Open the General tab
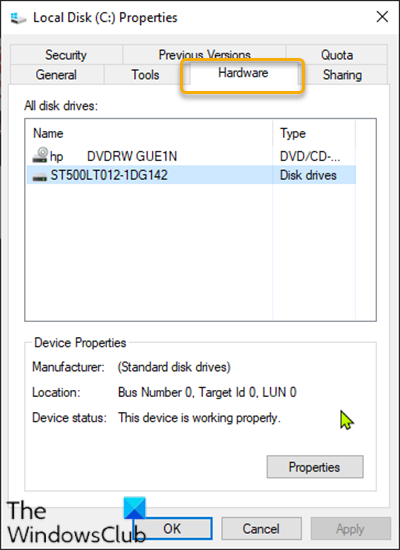The height and width of the screenshot is (550, 400). coord(56,75)
